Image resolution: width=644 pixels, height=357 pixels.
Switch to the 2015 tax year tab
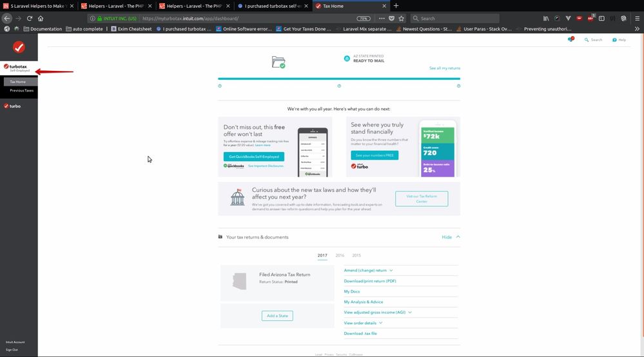click(x=356, y=255)
